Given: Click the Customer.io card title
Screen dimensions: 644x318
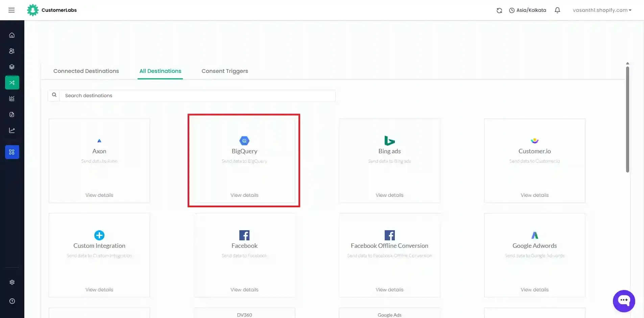Looking at the screenshot, I should [x=535, y=151].
